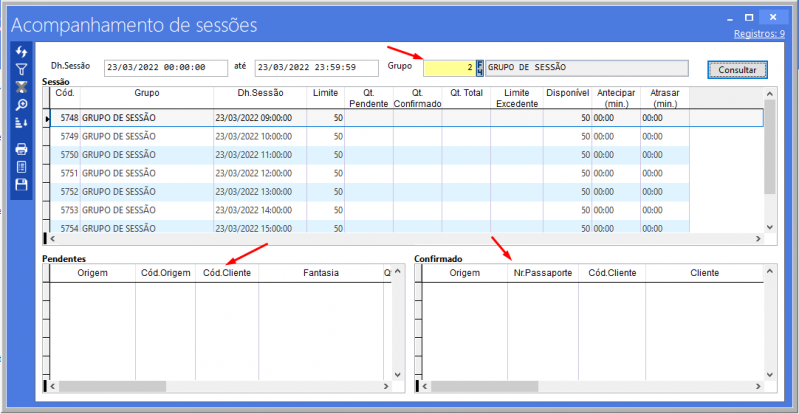Focus the 'até' end date field

316,68
